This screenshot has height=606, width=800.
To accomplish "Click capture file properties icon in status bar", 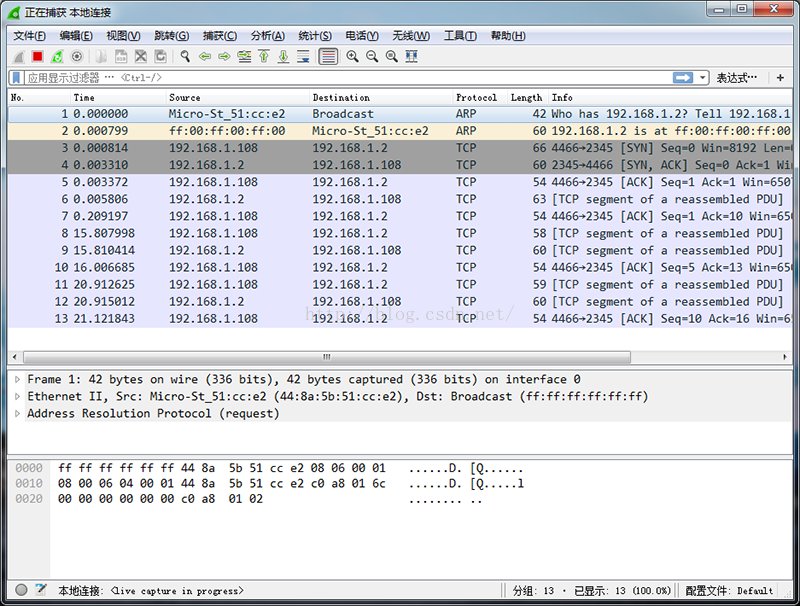I will pyautogui.click(x=41, y=590).
